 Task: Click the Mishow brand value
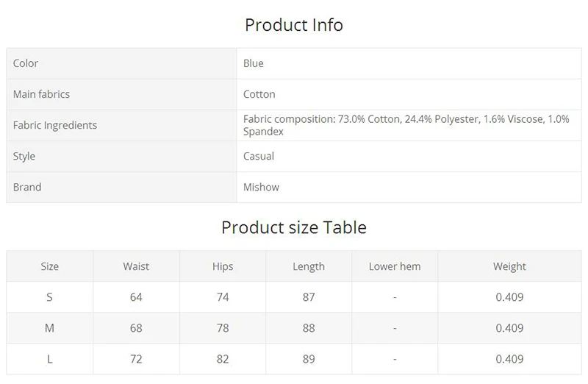[x=262, y=187]
